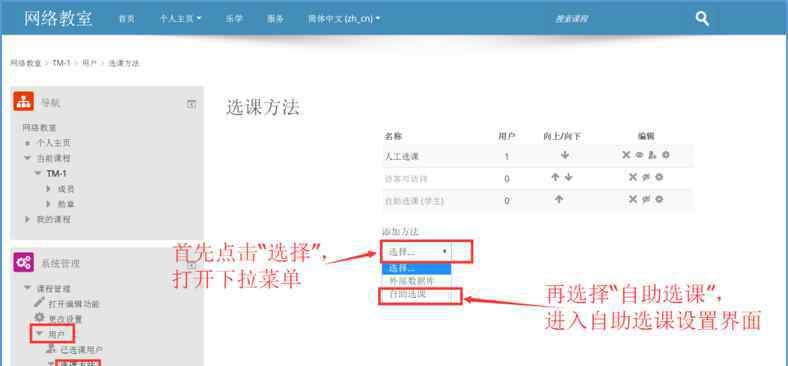Open 已选课用户 under 用户

pyautogui.click(x=82, y=349)
